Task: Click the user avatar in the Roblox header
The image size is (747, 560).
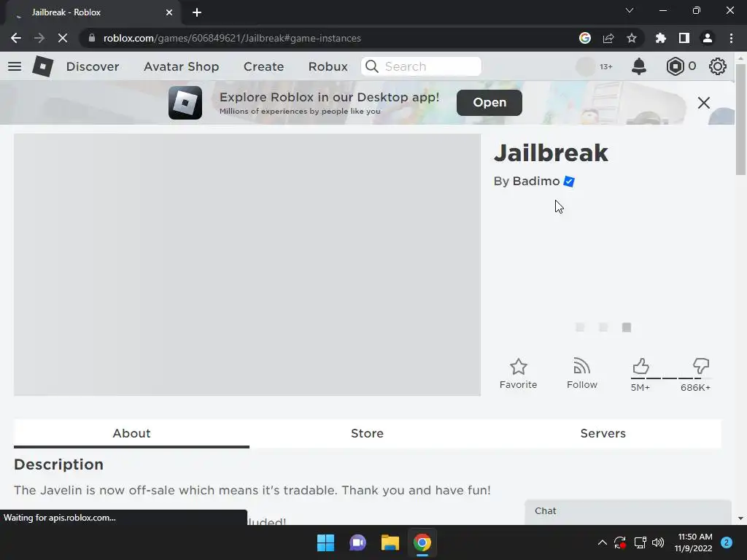Action: 585,66
